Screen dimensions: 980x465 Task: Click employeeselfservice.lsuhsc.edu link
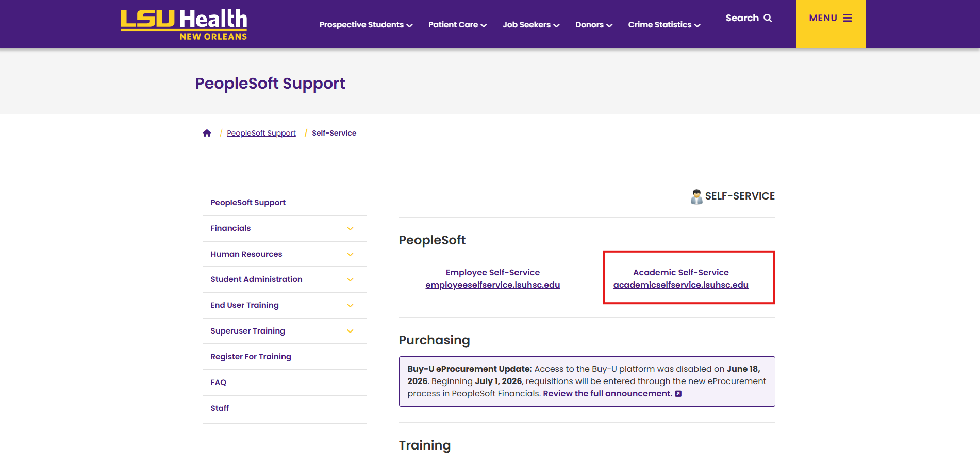pos(493,285)
